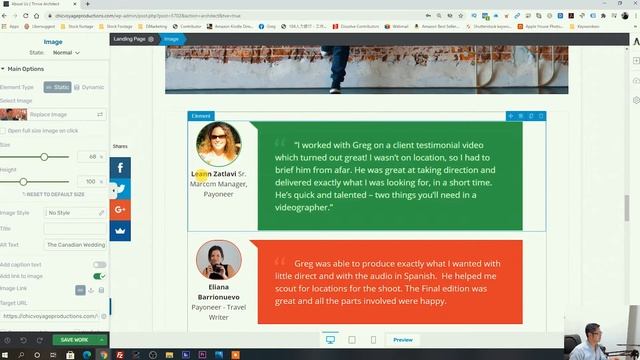Viewport: 640px width, 360px height.
Task: Click the cube settings icon in right sidebar
Action: (636, 100)
